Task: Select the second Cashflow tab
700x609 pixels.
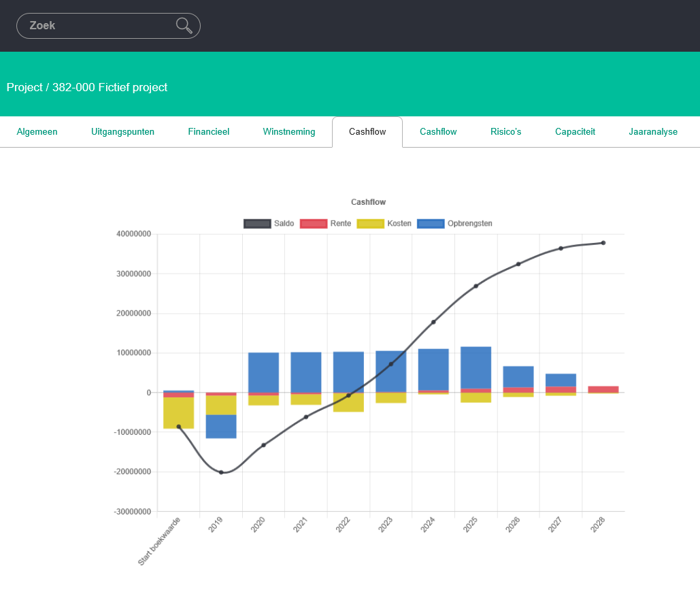Action: click(x=438, y=132)
